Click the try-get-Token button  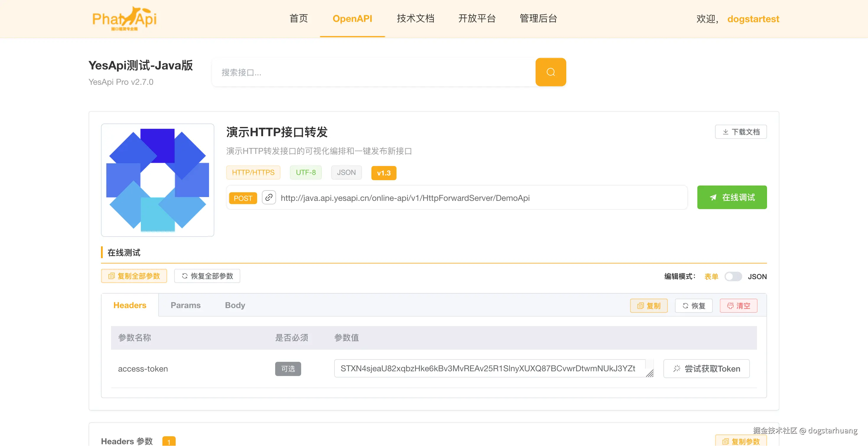coord(706,369)
